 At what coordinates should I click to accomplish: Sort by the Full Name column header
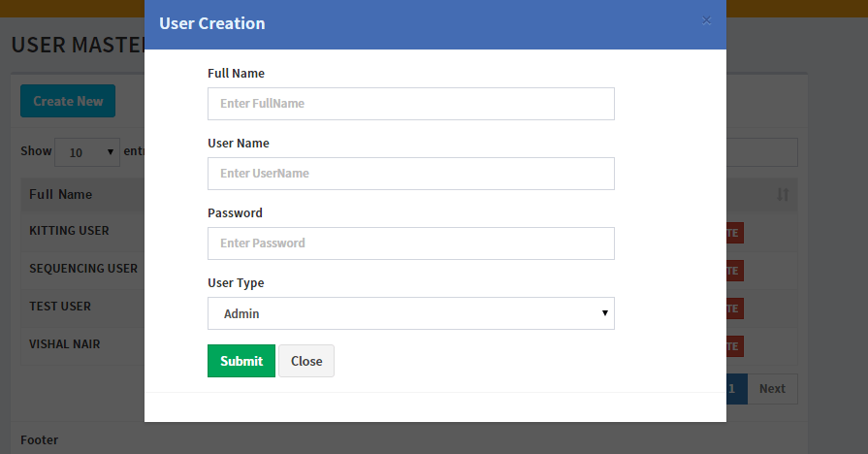61,194
